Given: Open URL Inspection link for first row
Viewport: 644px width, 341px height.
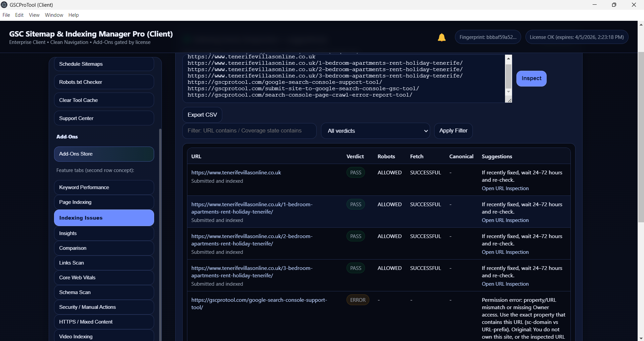Looking at the screenshot, I should pyautogui.click(x=505, y=188).
